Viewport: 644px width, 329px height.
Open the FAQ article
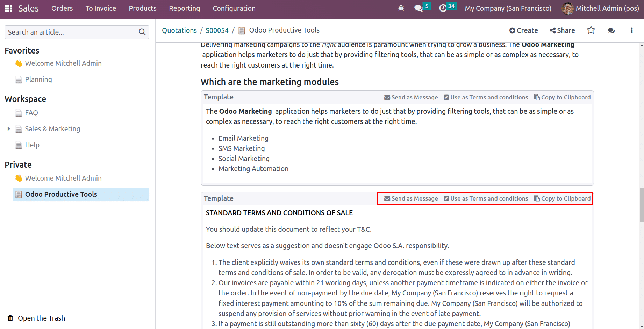[x=31, y=113]
